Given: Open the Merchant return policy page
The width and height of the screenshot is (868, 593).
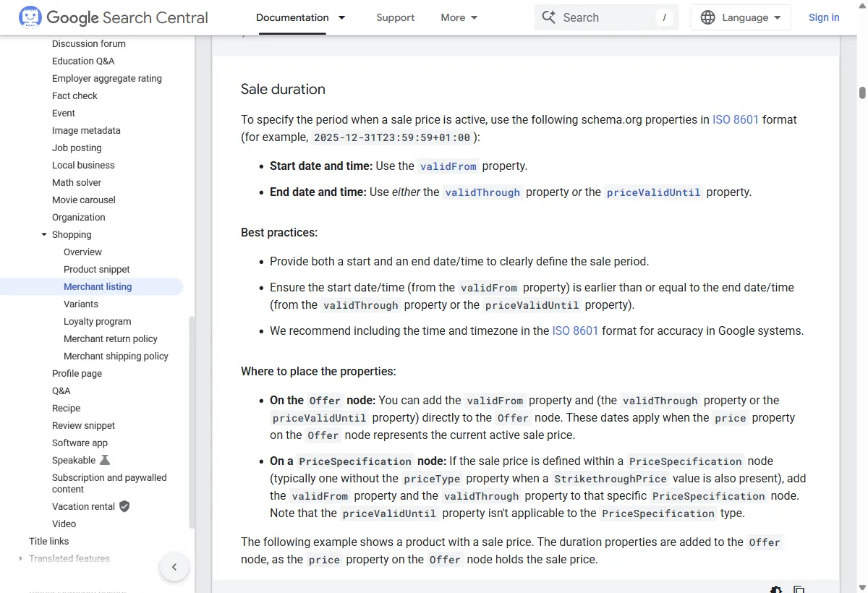Looking at the screenshot, I should click(111, 338).
